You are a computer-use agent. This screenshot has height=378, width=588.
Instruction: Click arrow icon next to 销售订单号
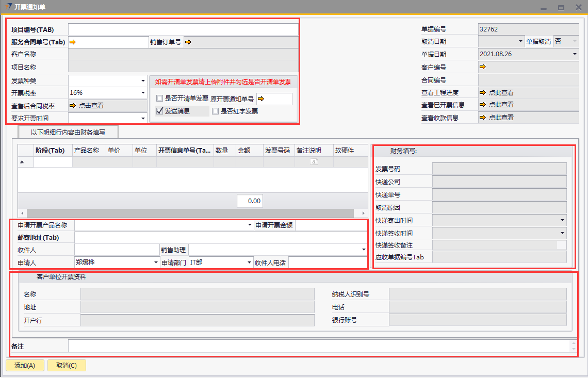tap(188, 42)
